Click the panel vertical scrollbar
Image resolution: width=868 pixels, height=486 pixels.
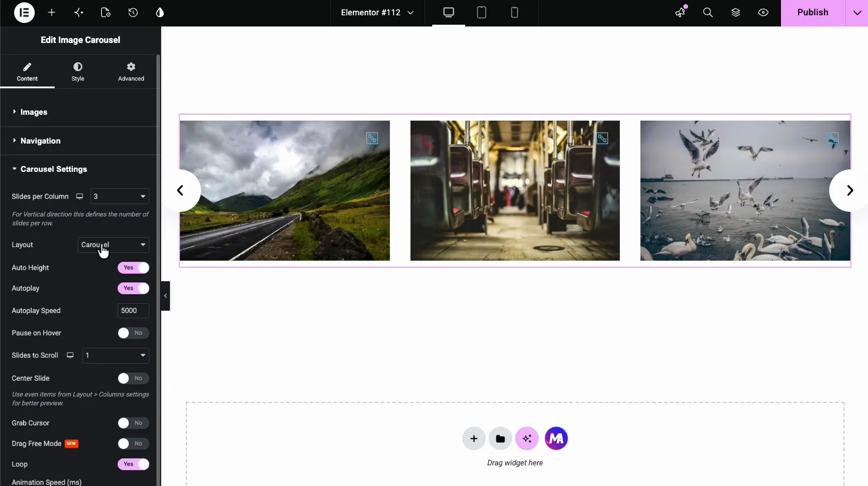158,271
